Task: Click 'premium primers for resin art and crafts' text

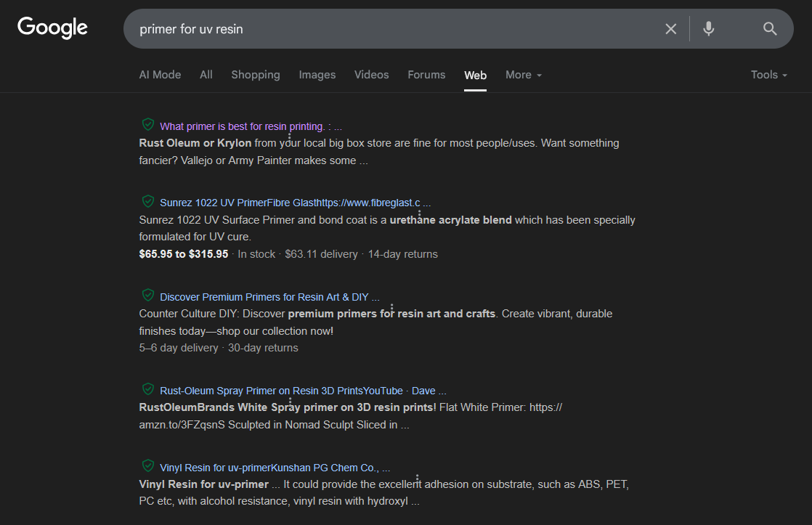Action: (391, 314)
